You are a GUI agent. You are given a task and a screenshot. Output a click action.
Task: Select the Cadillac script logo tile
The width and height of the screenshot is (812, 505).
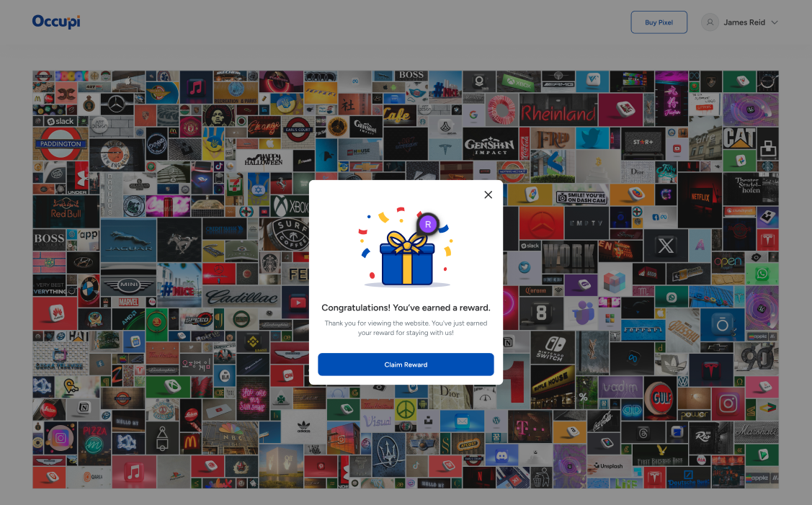click(240, 297)
